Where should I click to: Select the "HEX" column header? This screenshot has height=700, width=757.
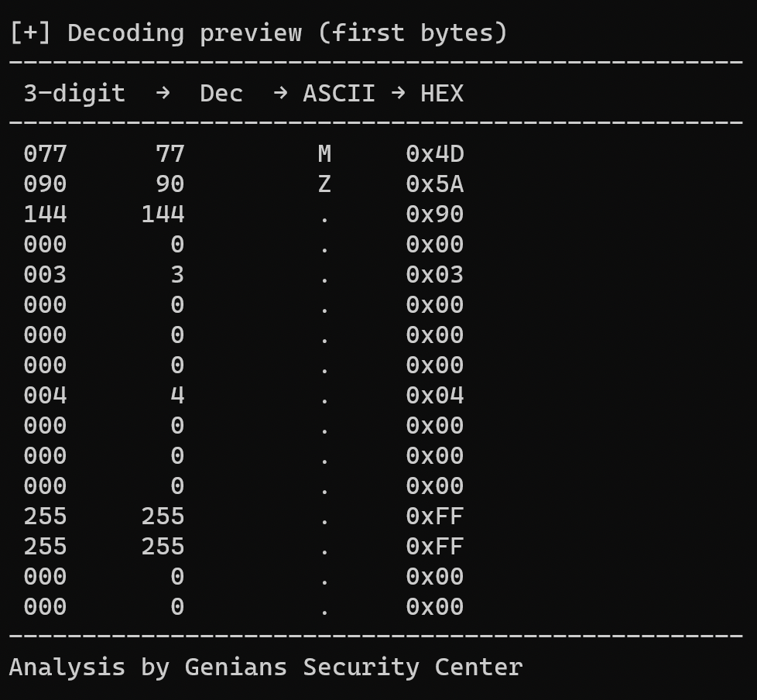[442, 94]
